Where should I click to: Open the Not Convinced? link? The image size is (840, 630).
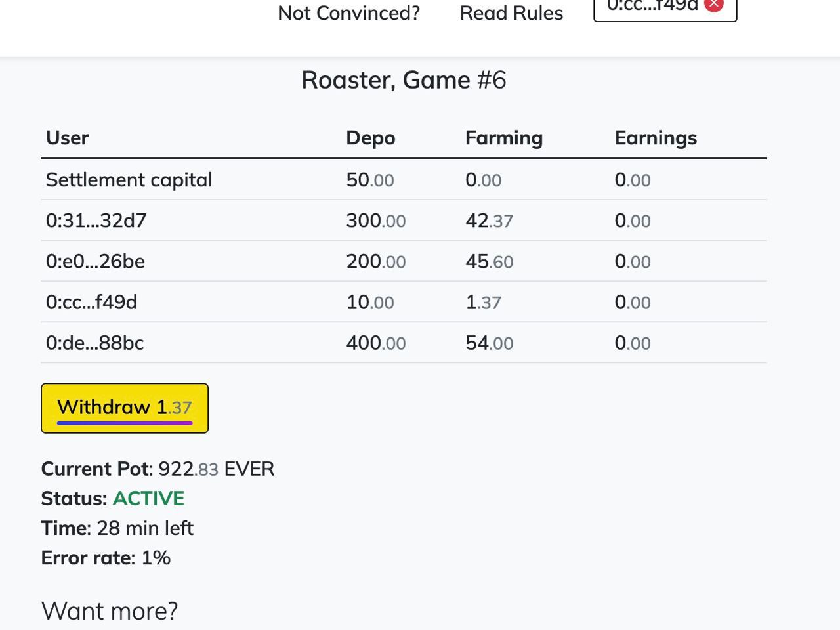(348, 13)
